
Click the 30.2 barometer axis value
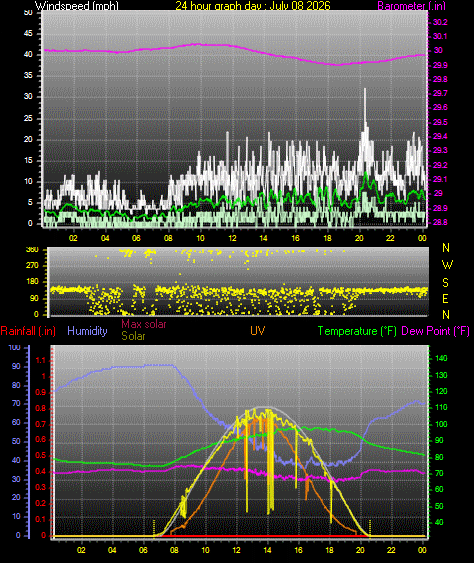(x=440, y=22)
